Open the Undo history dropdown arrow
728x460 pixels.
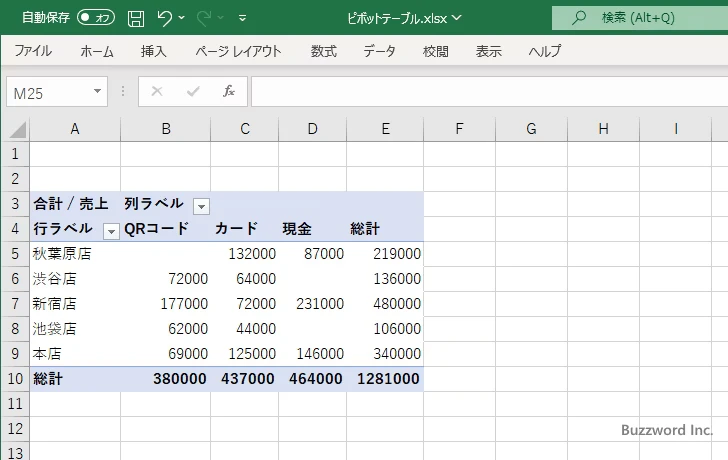182,18
